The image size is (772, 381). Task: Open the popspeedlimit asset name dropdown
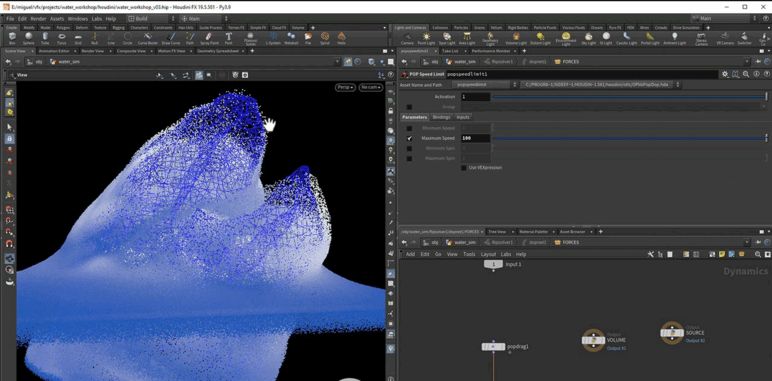pos(485,85)
